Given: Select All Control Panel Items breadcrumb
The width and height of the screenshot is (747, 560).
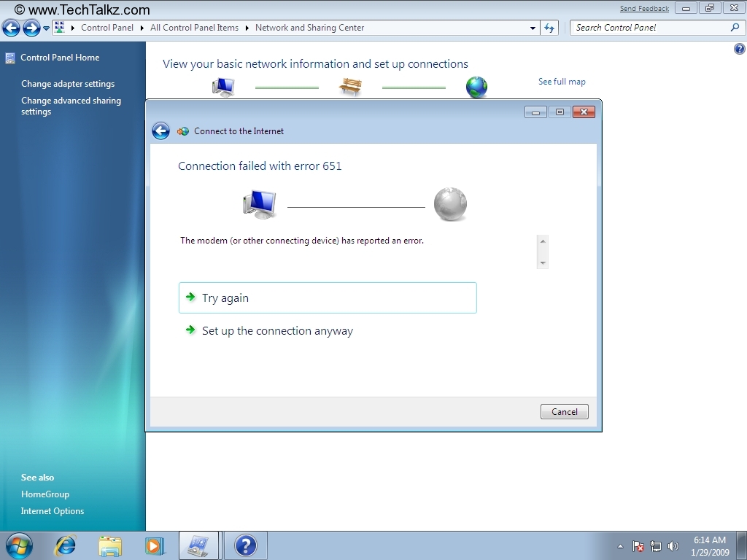Looking at the screenshot, I should tap(194, 28).
